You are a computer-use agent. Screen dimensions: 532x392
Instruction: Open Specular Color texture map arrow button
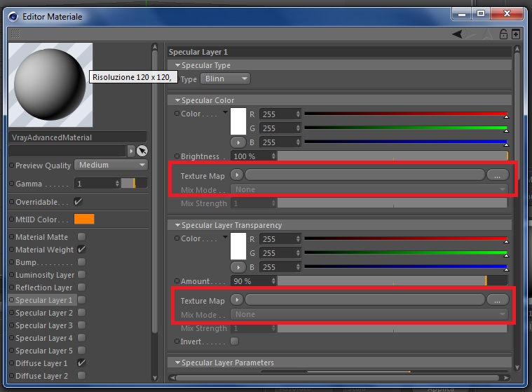pyautogui.click(x=237, y=175)
